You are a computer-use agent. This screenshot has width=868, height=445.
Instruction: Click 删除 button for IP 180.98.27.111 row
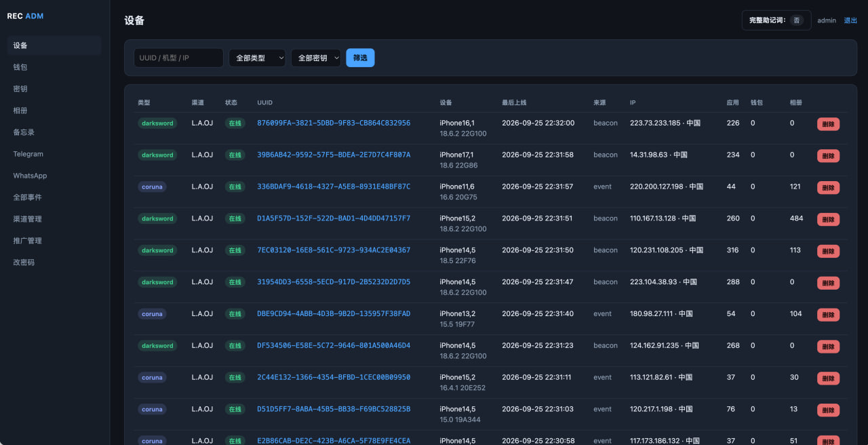(828, 315)
